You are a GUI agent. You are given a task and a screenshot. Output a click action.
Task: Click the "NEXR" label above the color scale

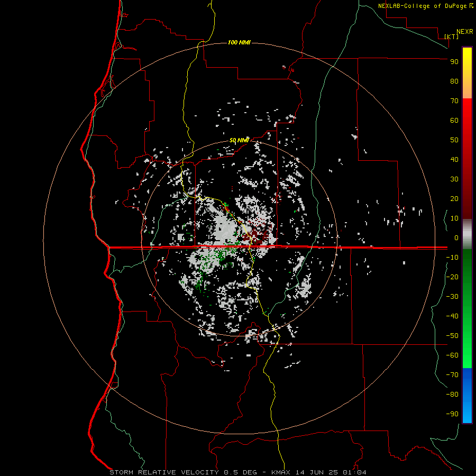[465, 32]
